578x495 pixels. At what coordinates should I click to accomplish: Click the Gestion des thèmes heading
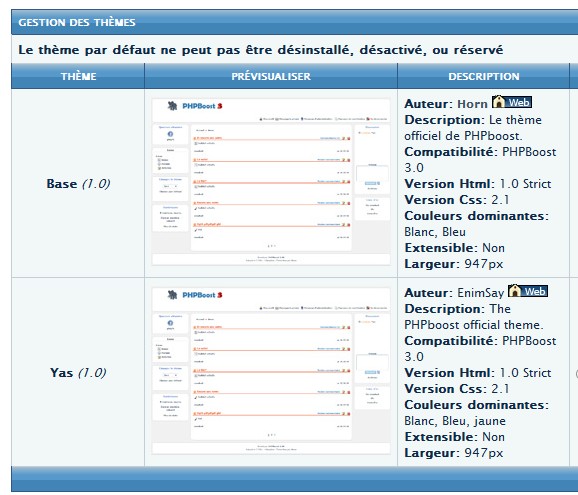[x=77, y=22]
